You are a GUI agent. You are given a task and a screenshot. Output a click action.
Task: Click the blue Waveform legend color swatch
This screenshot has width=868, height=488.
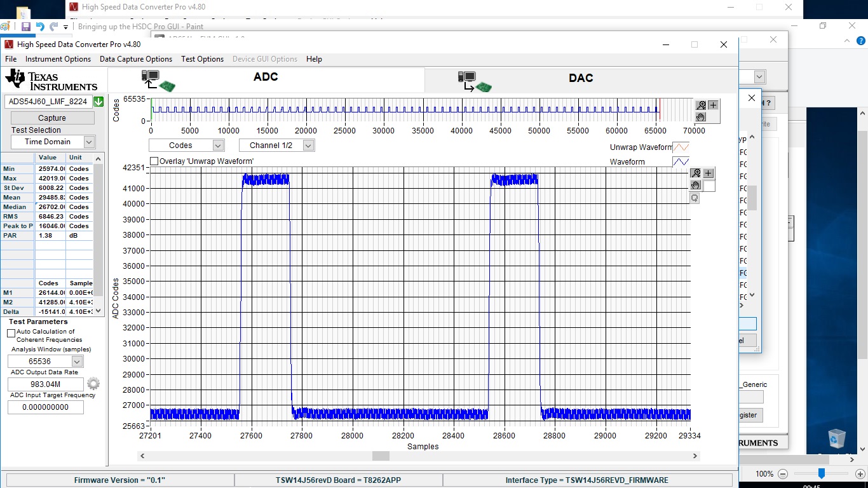[681, 162]
